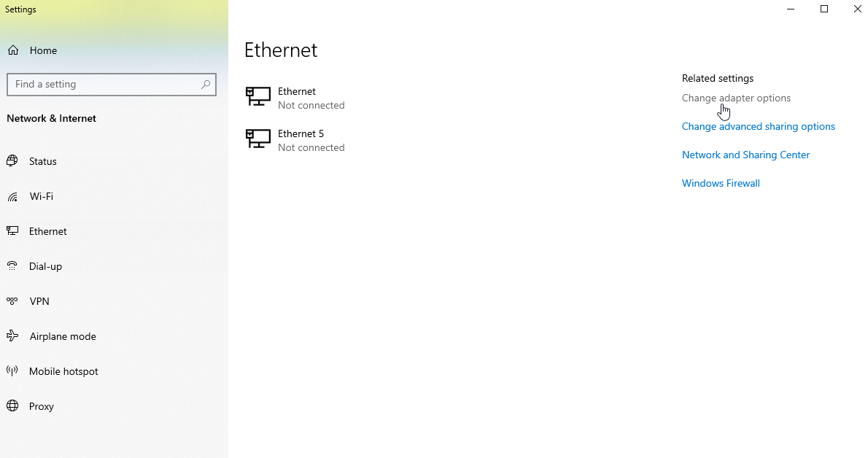Click the Wi-Fi signal icon
The height and width of the screenshot is (458, 868).
pyautogui.click(x=12, y=196)
